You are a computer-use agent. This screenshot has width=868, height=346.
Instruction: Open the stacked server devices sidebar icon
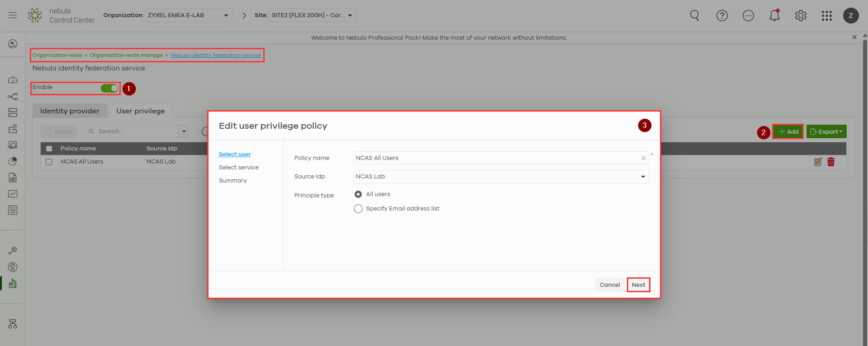point(13,112)
